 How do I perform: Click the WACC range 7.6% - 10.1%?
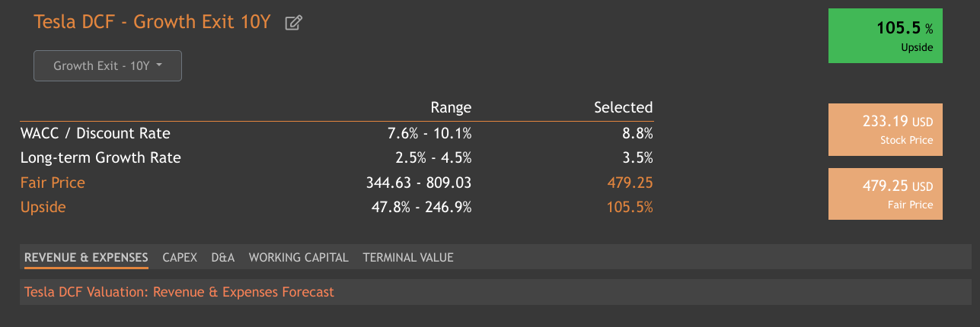tap(429, 134)
